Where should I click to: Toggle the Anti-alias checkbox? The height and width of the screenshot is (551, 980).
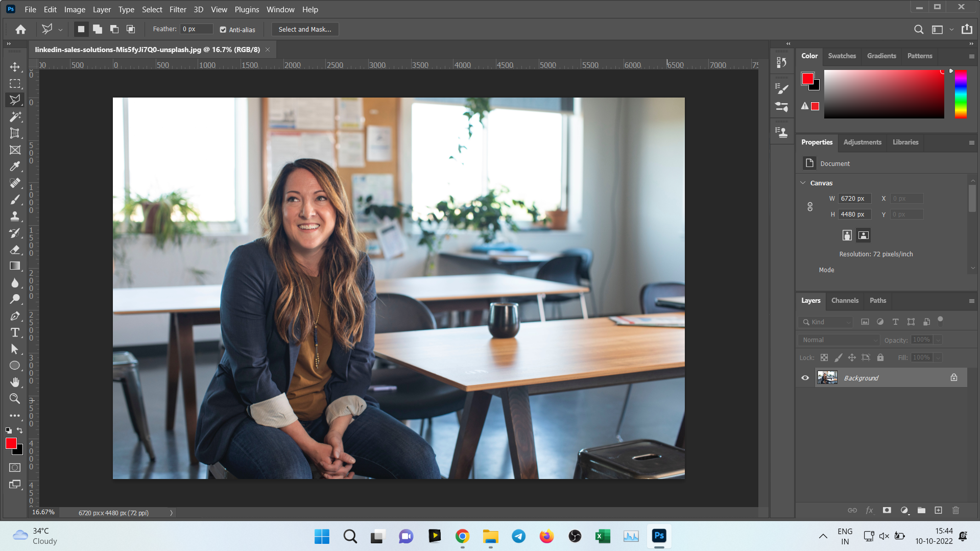point(223,30)
